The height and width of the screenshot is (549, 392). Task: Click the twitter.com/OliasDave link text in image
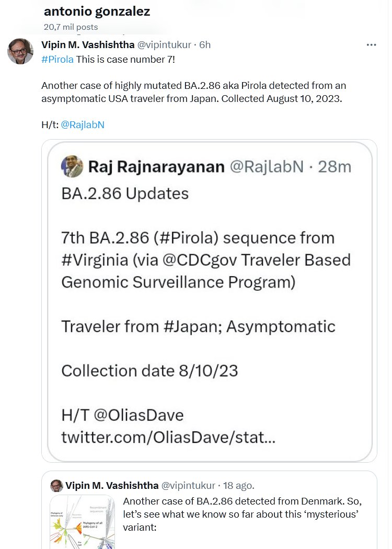(x=168, y=438)
